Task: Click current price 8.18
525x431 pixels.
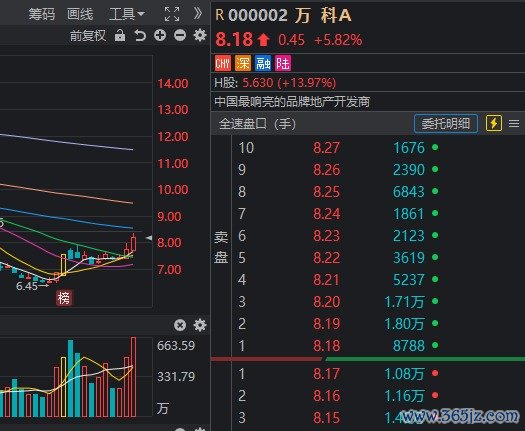Action: [x=234, y=39]
